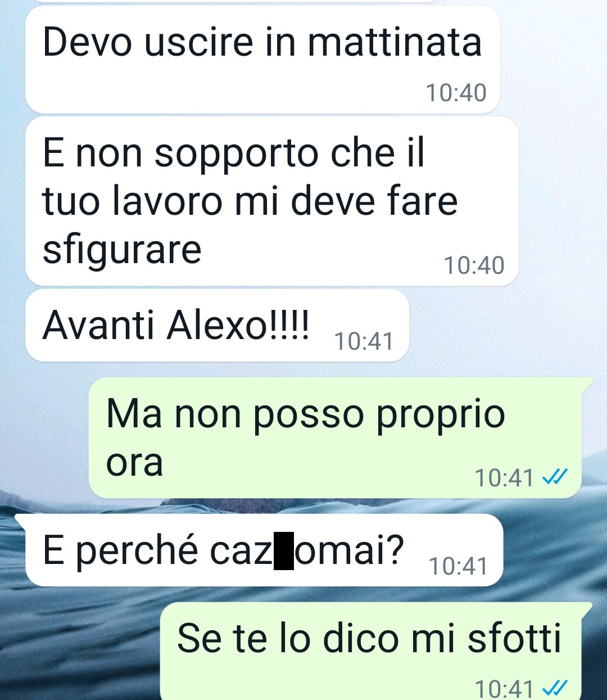Select the green "Se te lo dico mi sfotti" bubble
Screen dimensions: 607x700
(377, 651)
